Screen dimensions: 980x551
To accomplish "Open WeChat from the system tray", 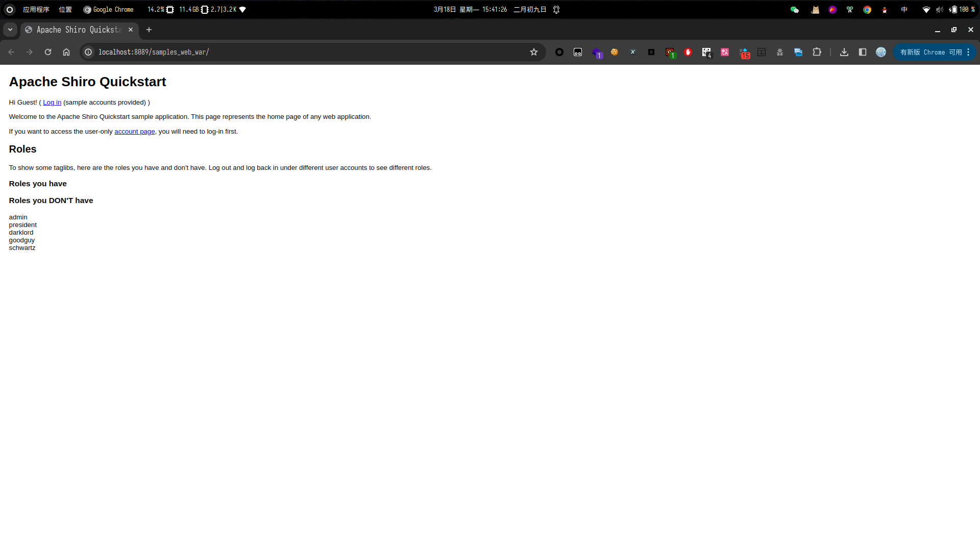I will point(795,10).
